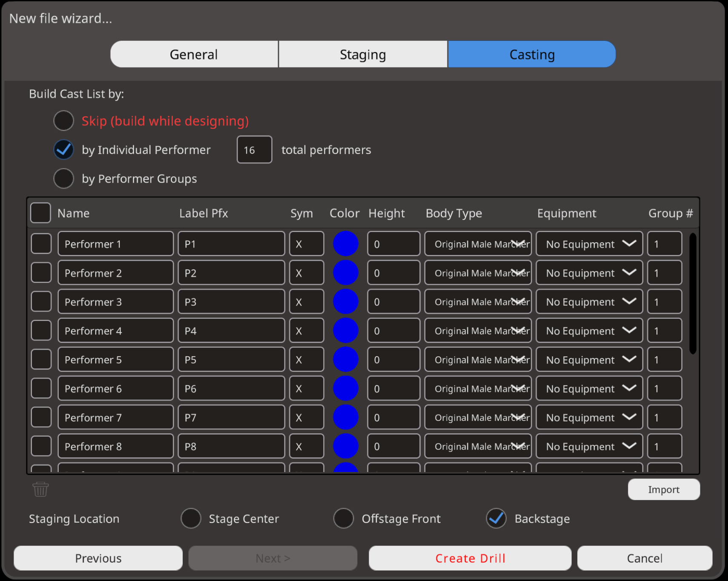The image size is (728, 581).
Task: Go back with the Previous button
Action: pyautogui.click(x=98, y=558)
